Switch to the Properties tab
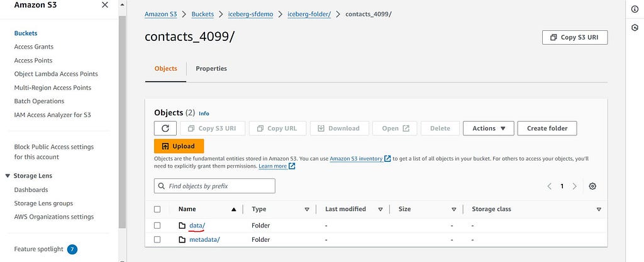Viewport: 644px width, 262px height. click(x=211, y=69)
